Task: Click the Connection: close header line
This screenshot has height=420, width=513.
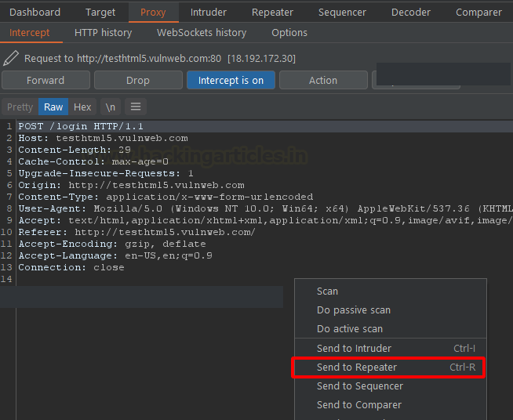Action: [71, 267]
